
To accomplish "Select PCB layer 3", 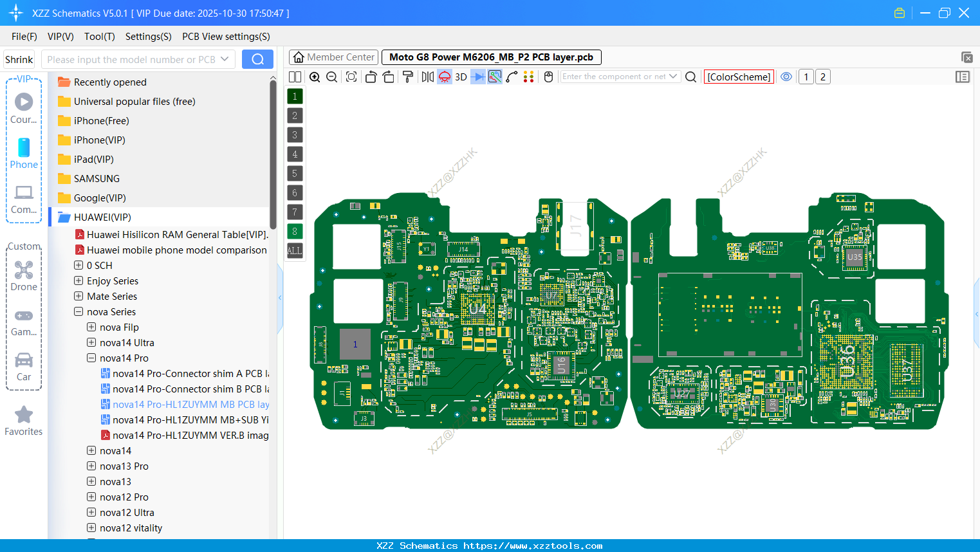I will (295, 134).
